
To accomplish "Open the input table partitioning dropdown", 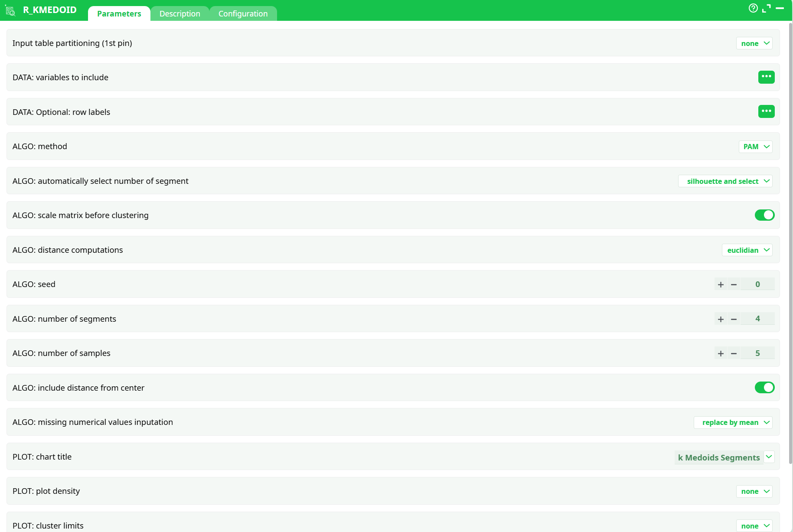I will [754, 43].
